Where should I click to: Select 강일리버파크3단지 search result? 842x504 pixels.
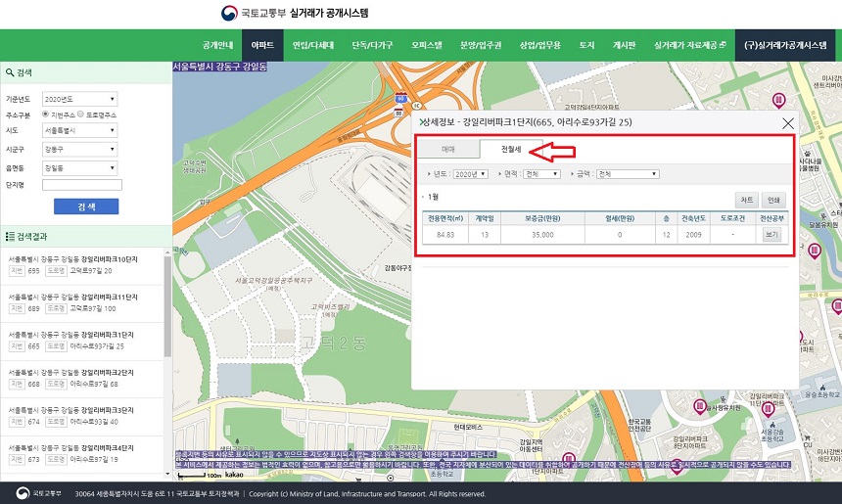(x=81, y=416)
